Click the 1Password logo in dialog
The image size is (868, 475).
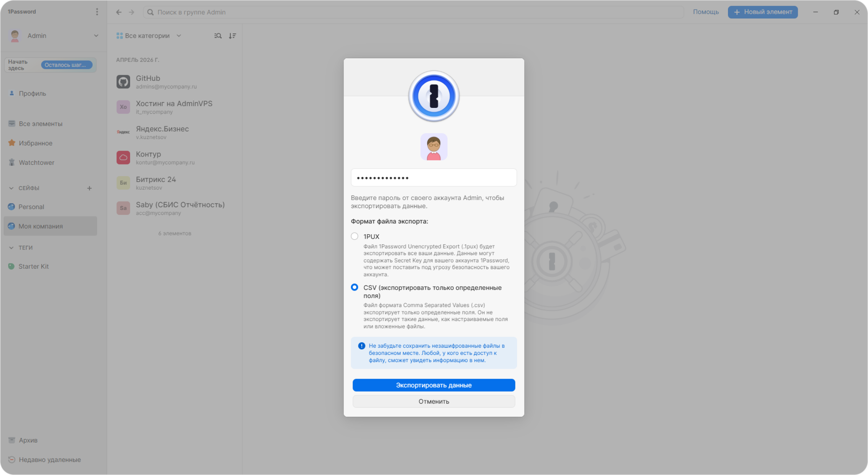tap(434, 96)
